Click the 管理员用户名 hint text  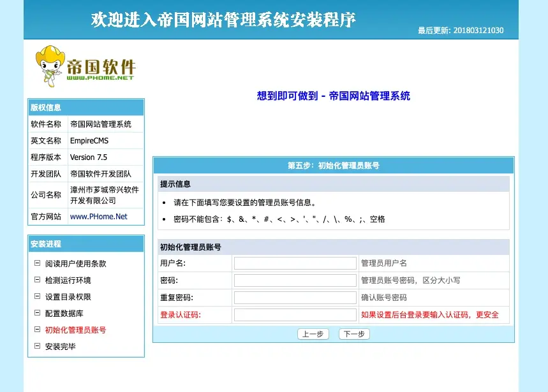tap(384, 263)
